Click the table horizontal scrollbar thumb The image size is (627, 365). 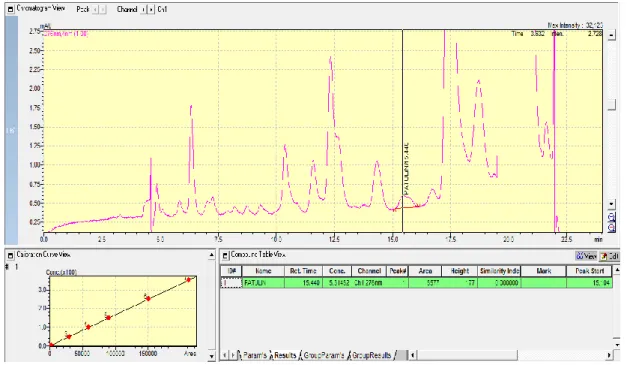[x=467, y=355]
